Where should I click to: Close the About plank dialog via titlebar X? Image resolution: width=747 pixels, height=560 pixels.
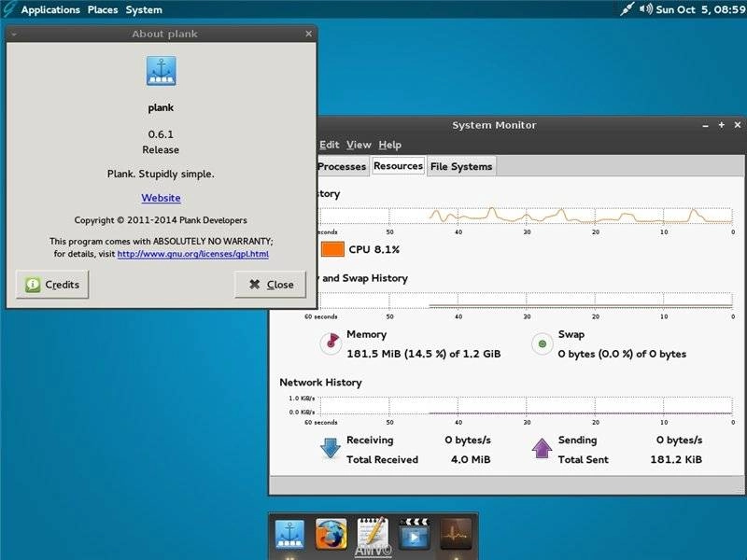(x=309, y=34)
